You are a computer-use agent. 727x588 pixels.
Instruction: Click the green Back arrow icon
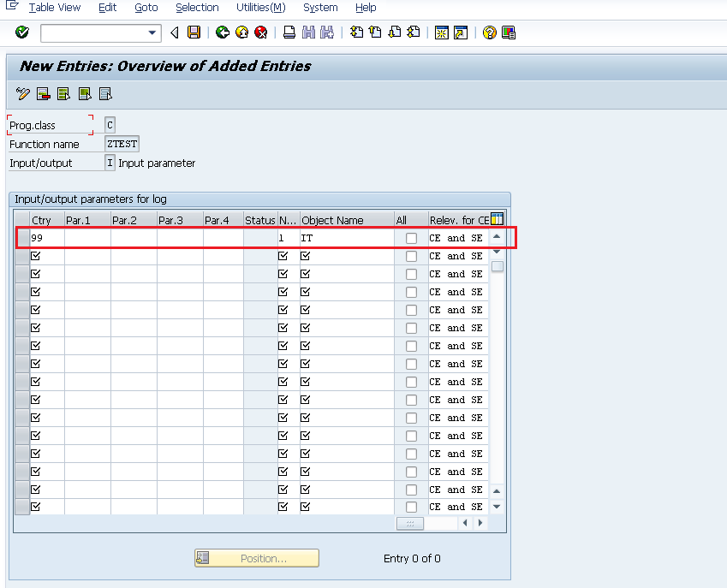[223, 33]
